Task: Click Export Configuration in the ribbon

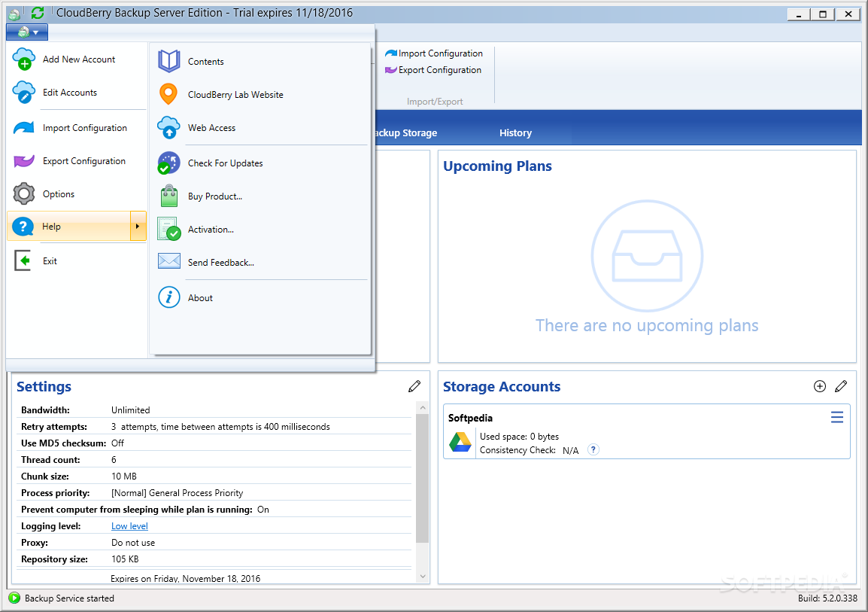Action: [x=433, y=70]
